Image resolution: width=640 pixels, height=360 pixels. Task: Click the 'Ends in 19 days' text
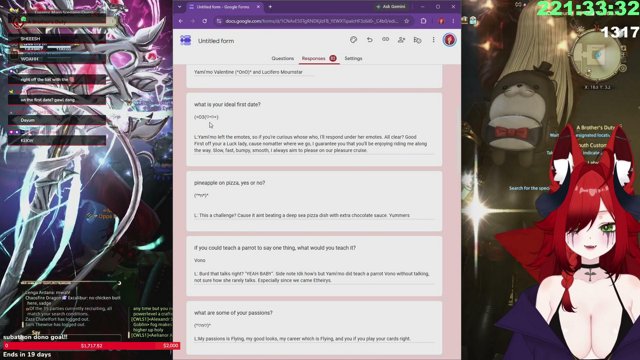click(27, 354)
